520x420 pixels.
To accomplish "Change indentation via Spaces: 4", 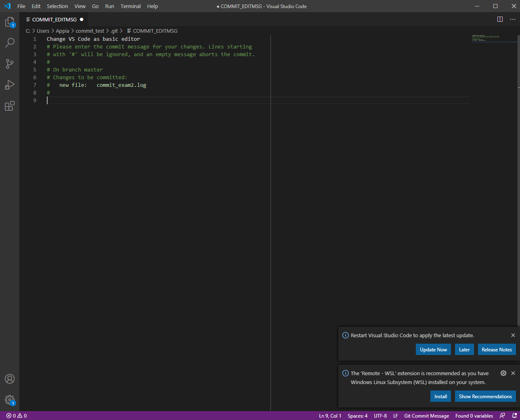I will 357,416.
